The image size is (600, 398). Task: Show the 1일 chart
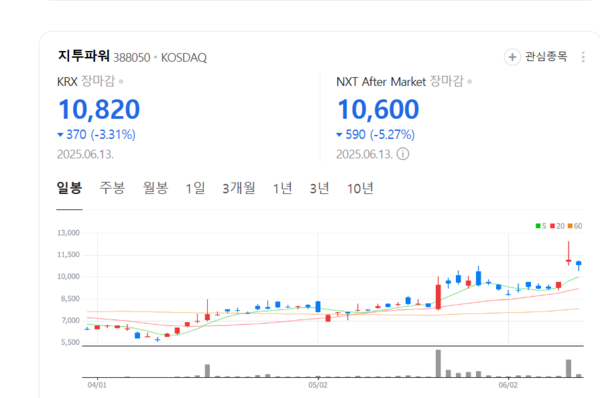196,188
